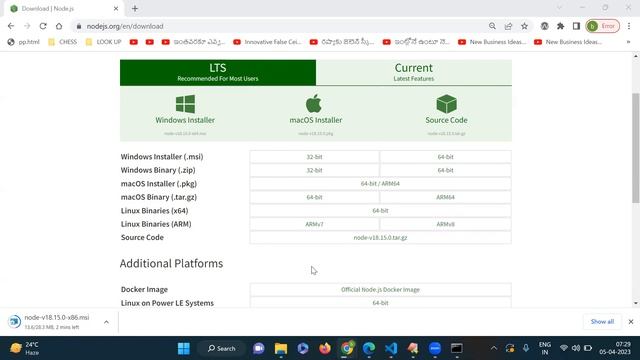Screen dimensions: 640x360
Task: Open the Wi-Fi network tray icon
Action: click(564, 348)
